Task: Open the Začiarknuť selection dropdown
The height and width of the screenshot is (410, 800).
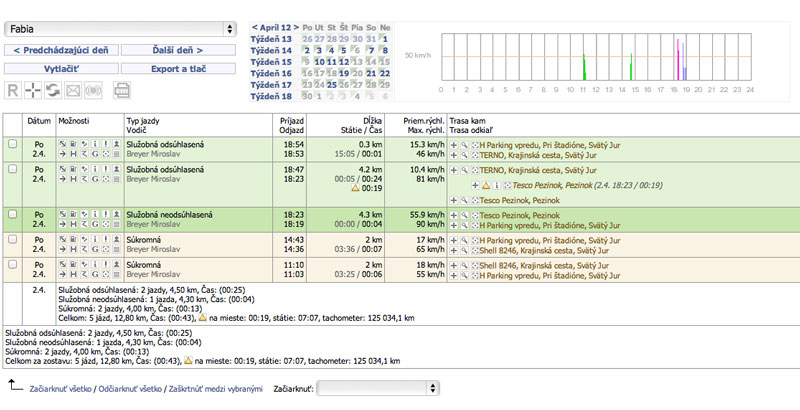Action: point(378,389)
